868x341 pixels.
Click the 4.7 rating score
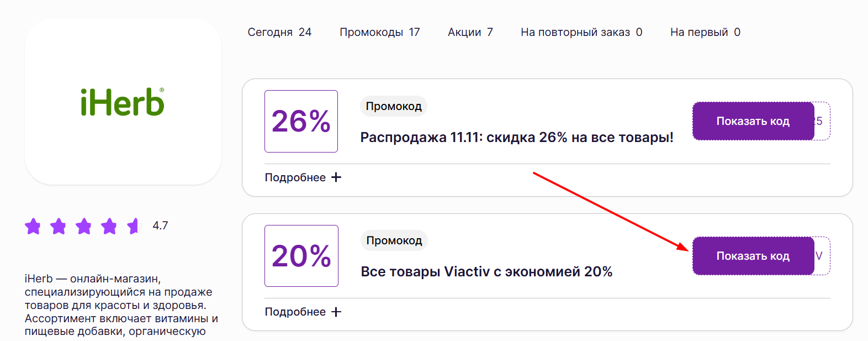[x=160, y=225]
